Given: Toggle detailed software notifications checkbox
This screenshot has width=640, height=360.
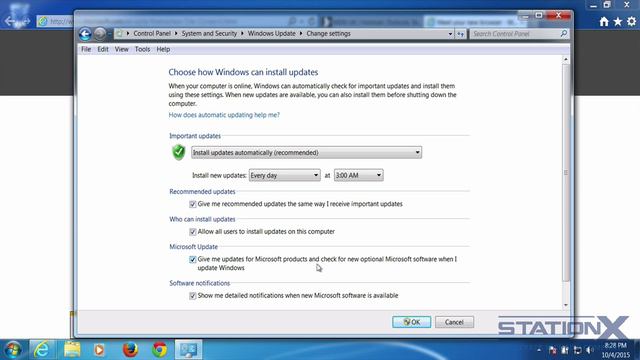Looking at the screenshot, I should tap(193, 296).
